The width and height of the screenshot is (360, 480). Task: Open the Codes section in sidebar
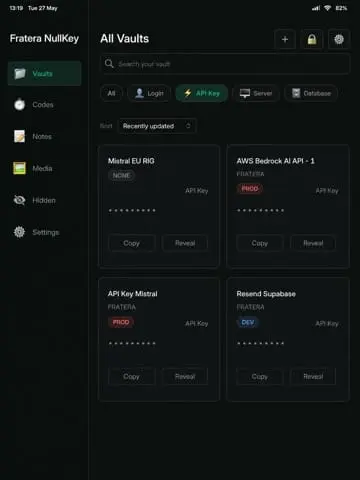(44, 105)
